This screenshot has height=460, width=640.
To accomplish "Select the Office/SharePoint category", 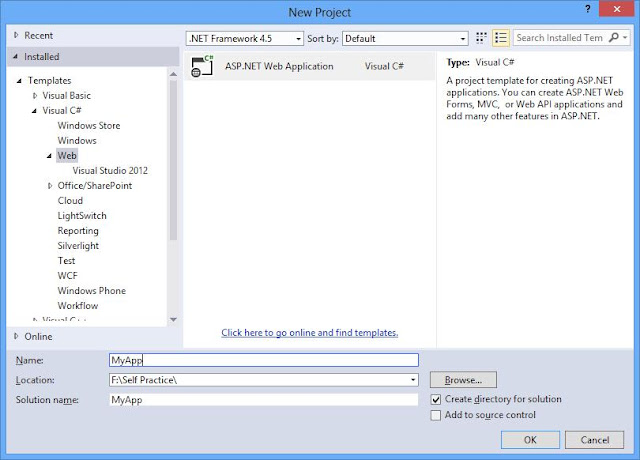I will click(x=95, y=186).
